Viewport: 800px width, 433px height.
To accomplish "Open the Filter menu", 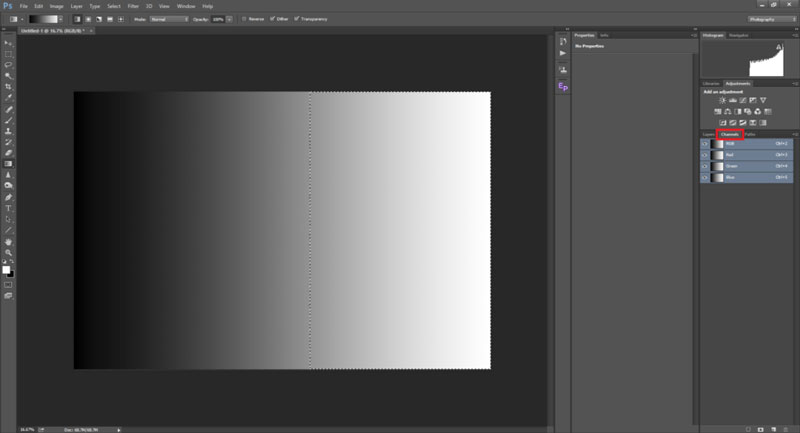I will 133,6.
